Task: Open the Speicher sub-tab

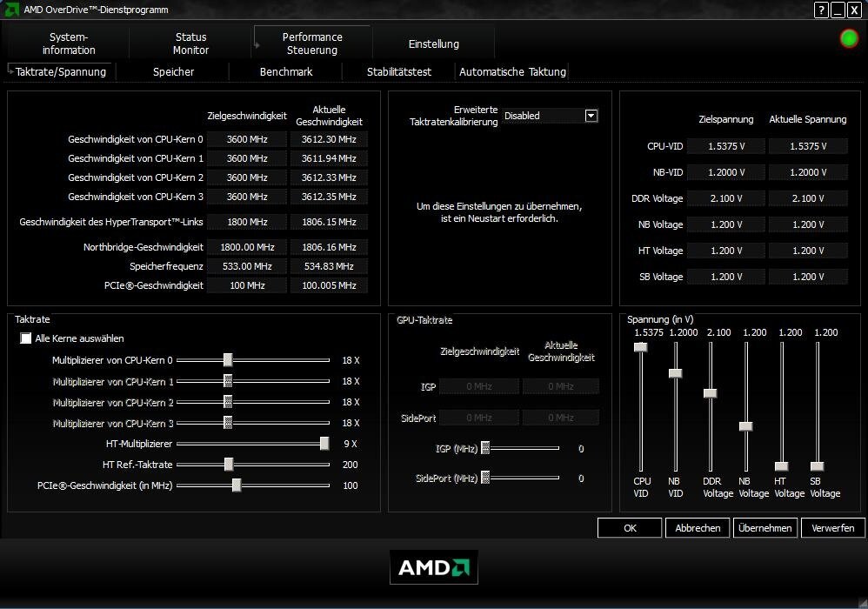Action: 173,71
